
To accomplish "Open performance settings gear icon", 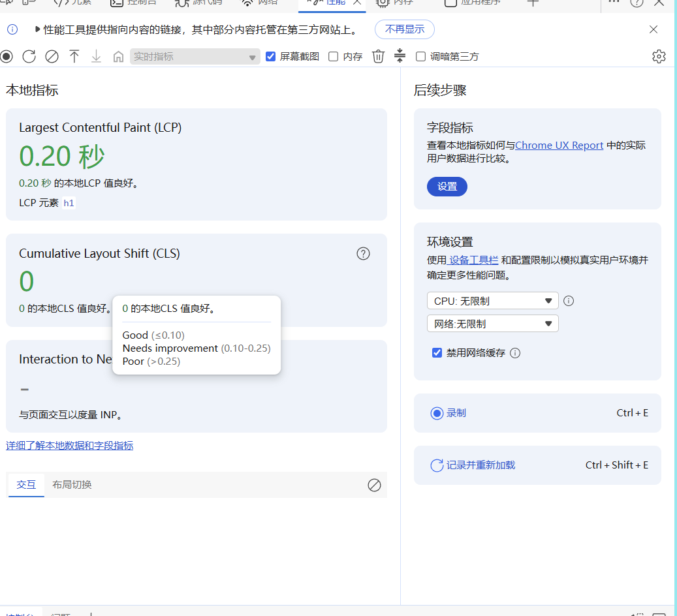I will click(659, 57).
